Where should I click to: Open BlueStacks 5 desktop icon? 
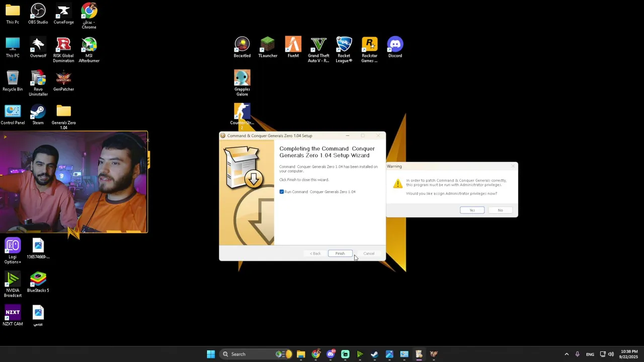38,282
